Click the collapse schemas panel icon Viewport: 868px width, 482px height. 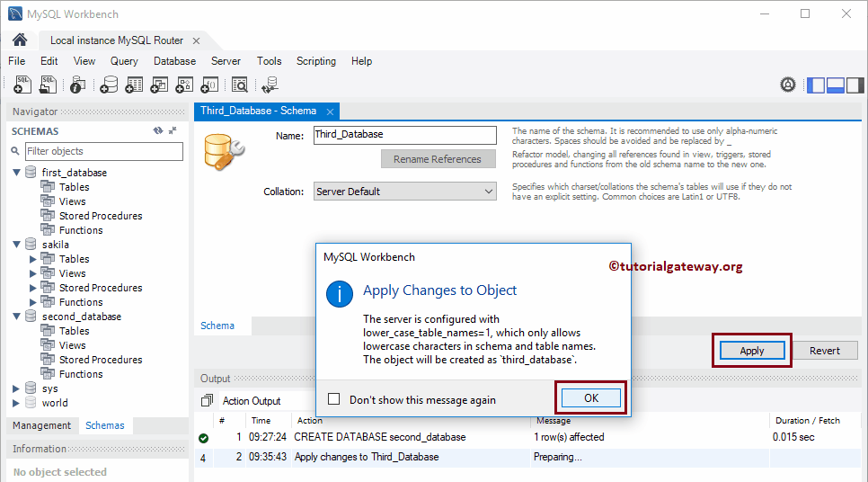tap(173, 130)
